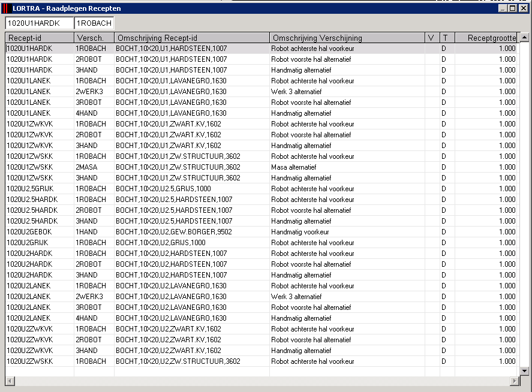Select the 1020U2GEBOK recipe row
The height and width of the screenshot is (392, 532).
[x=263, y=232]
